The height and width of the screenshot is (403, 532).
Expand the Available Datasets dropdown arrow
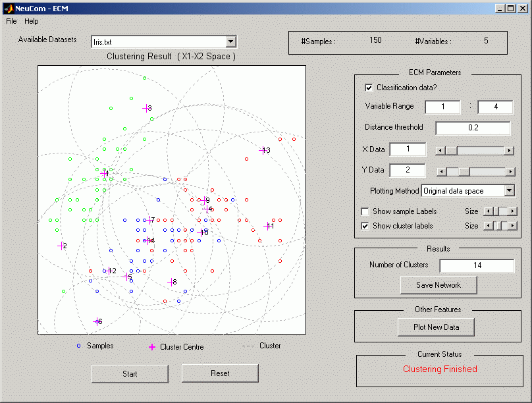pyautogui.click(x=230, y=41)
